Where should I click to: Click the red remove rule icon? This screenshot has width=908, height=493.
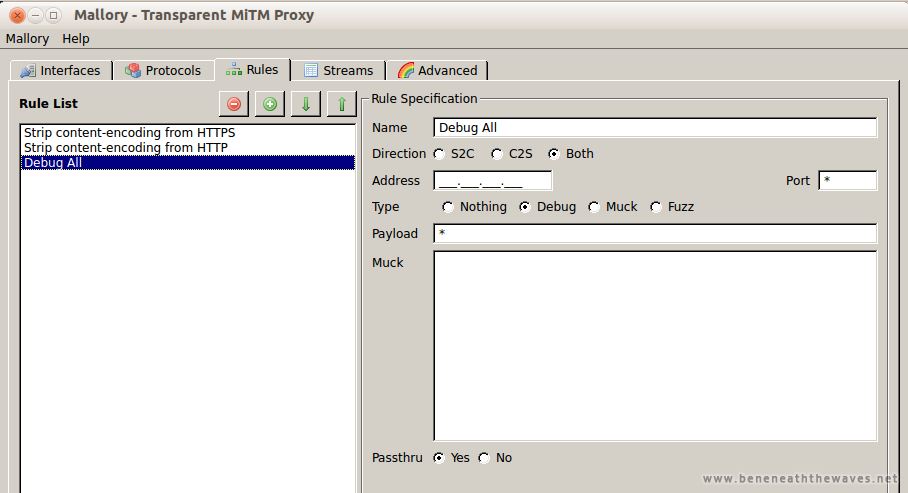click(234, 104)
